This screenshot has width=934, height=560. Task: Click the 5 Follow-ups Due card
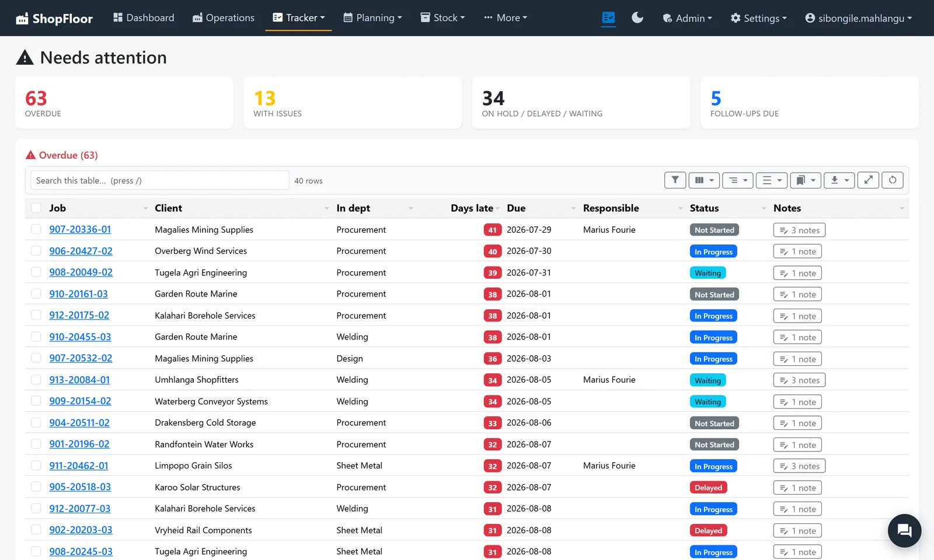(810, 103)
